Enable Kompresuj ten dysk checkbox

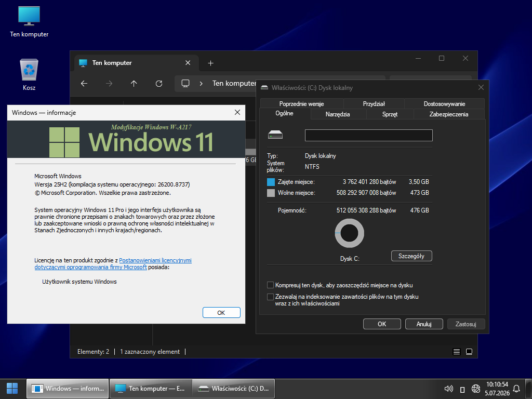(270, 285)
